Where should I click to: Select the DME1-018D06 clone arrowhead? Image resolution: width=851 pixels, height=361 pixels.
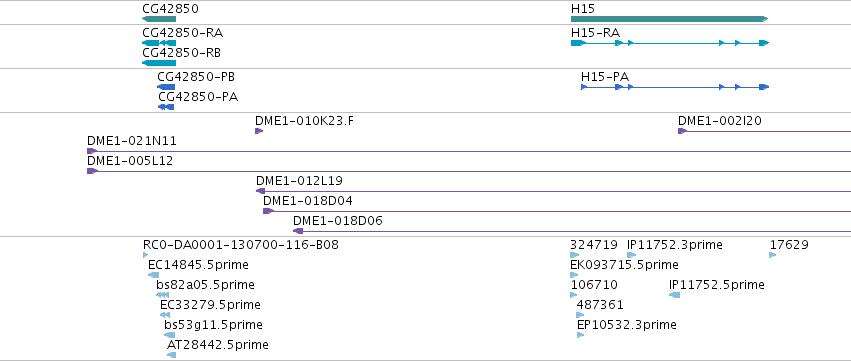pos(298,231)
